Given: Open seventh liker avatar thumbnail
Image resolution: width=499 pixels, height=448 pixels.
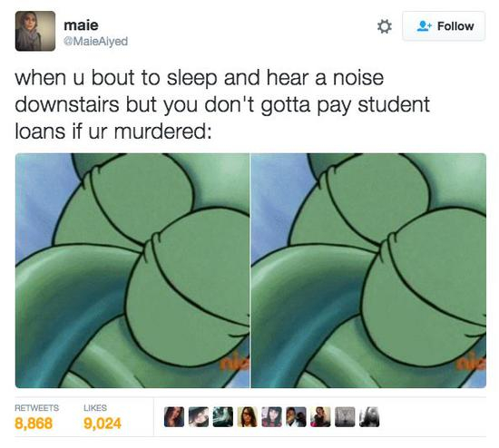Looking at the screenshot, I should tap(320, 417).
